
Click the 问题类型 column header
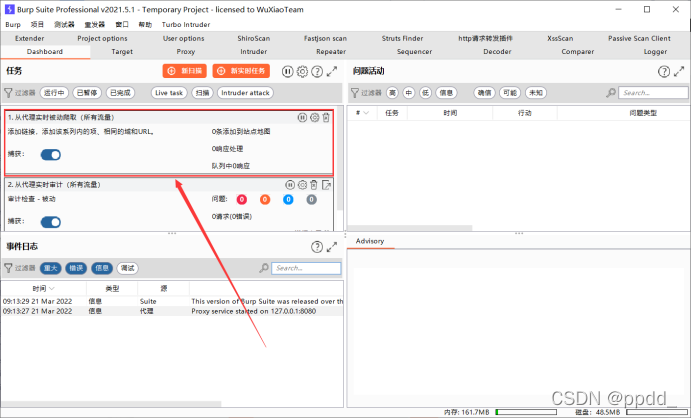click(643, 113)
